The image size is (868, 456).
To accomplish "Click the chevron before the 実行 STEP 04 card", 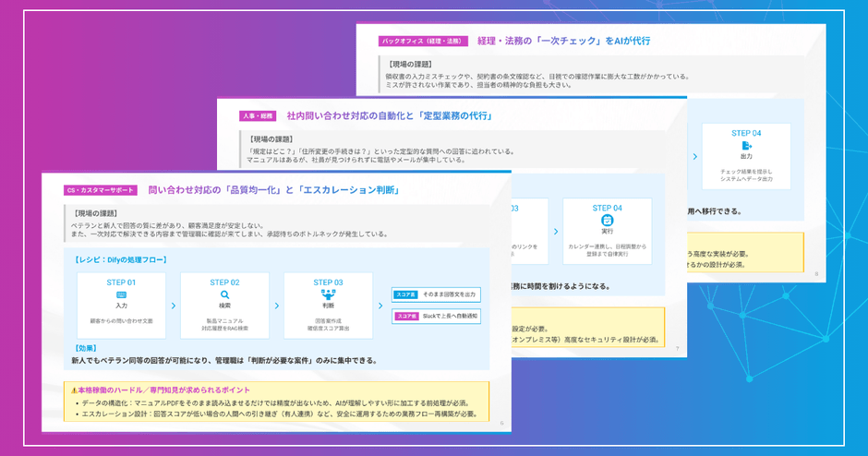I will [556, 232].
